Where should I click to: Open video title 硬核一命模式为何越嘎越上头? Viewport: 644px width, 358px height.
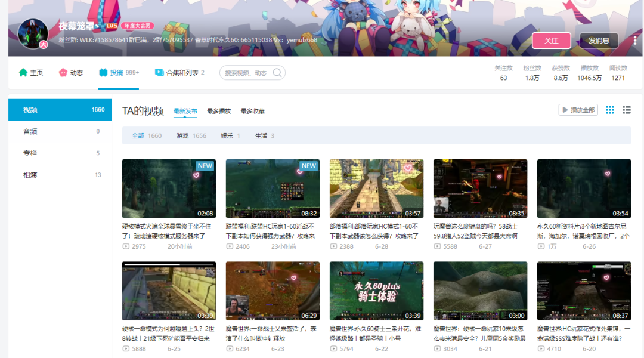[168, 334]
